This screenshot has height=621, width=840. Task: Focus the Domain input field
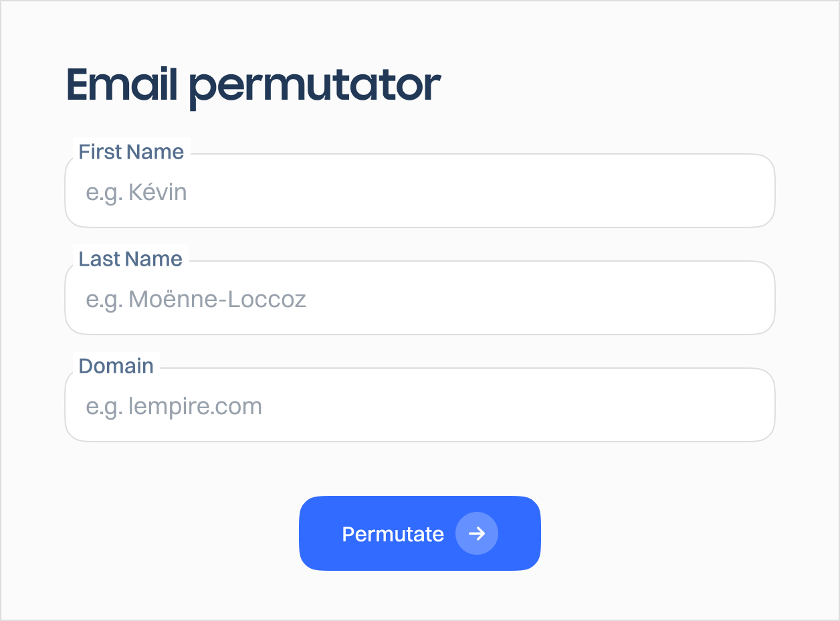(x=420, y=405)
